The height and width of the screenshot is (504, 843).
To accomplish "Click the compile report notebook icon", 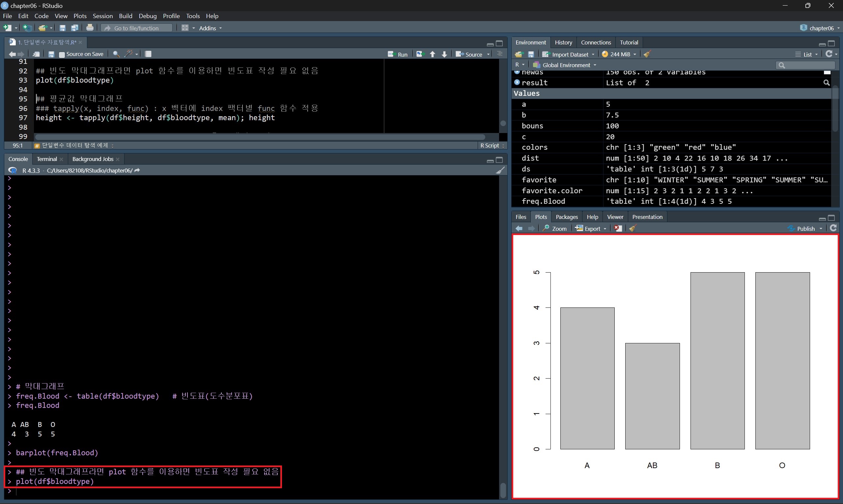I will [x=148, y=54].
